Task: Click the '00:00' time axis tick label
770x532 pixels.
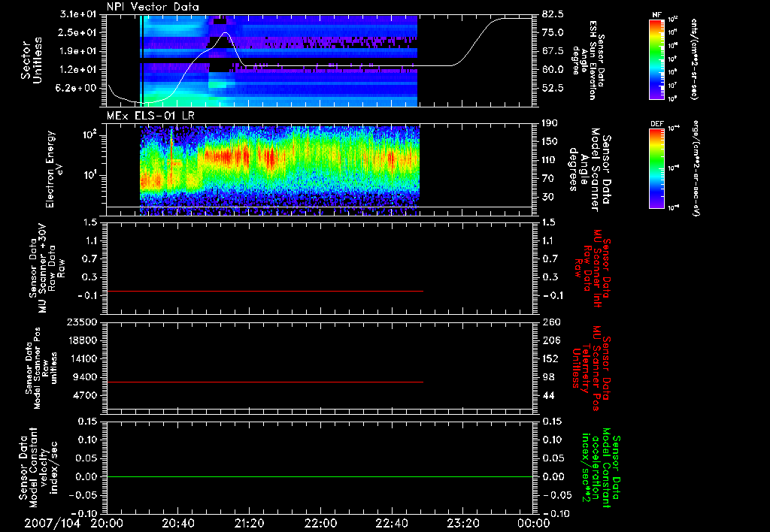Action: point(533,524)
